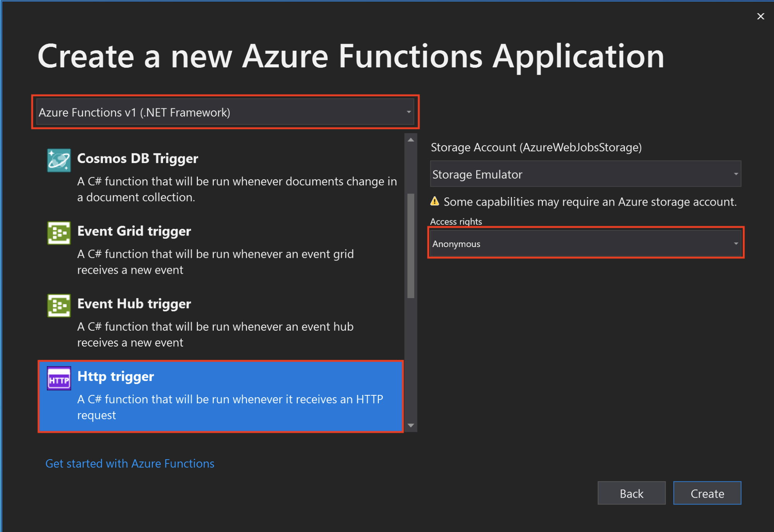774x532 pixels.
Task: Click dropdown arrow of Storage Emulator field
Action: 736,174
